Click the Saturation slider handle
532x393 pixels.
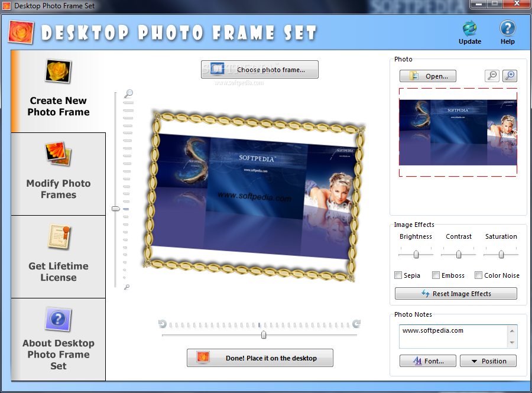pos(501,254)
